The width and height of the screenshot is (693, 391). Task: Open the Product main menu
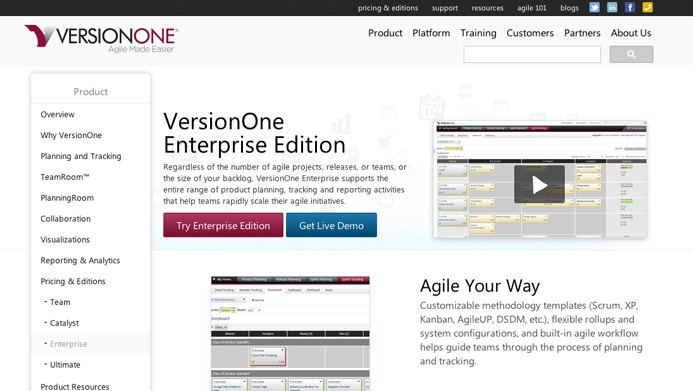pyautogui.click(x=385, y=33)
